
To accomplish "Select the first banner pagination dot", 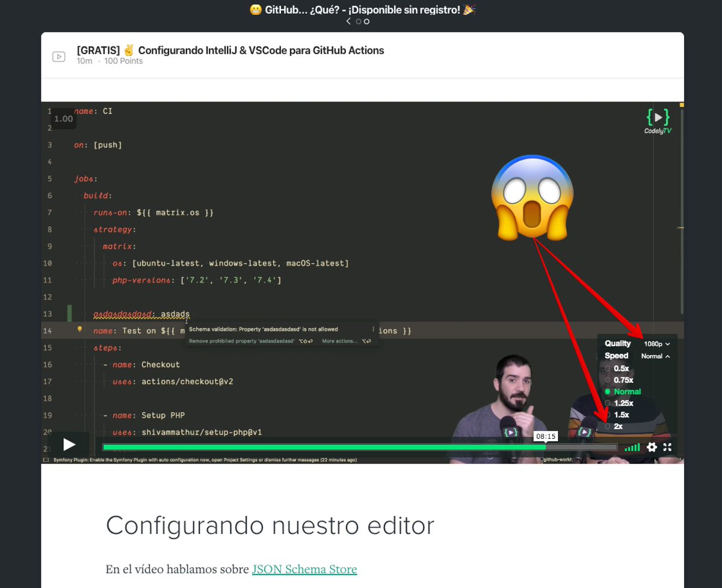I will pyautogui.click(x=359, y=22).
